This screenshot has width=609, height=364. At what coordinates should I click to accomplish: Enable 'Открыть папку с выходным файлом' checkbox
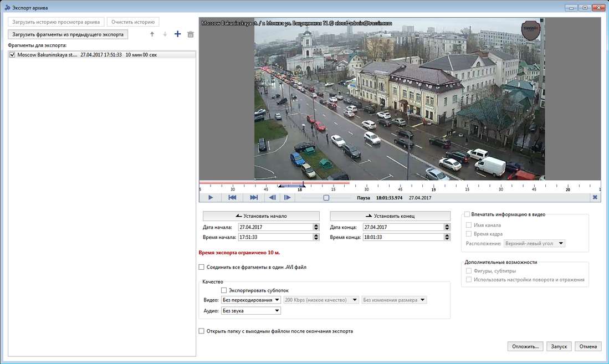coord(202,331)
